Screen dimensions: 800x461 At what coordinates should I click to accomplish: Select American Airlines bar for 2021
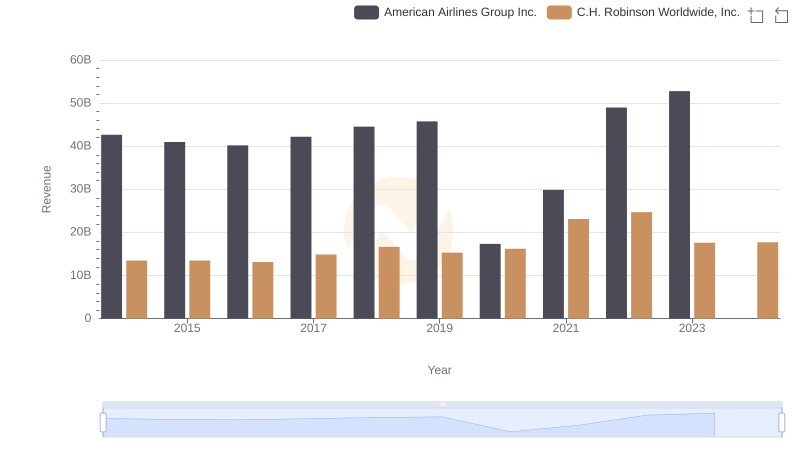point(554,254)
